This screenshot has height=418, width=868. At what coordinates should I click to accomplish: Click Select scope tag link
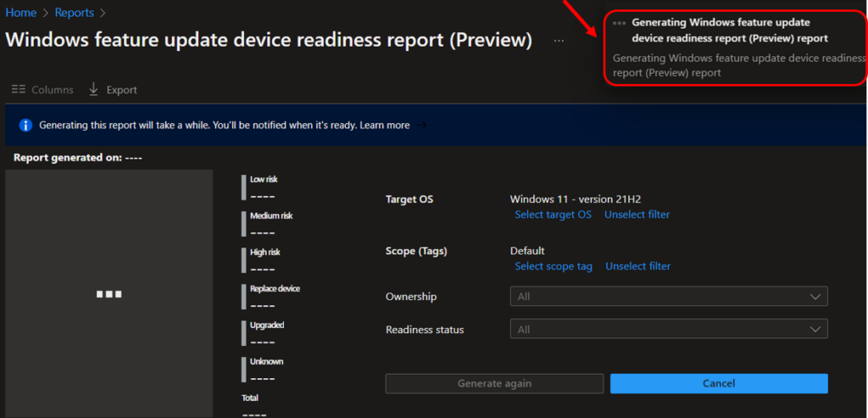pos(554,266)
